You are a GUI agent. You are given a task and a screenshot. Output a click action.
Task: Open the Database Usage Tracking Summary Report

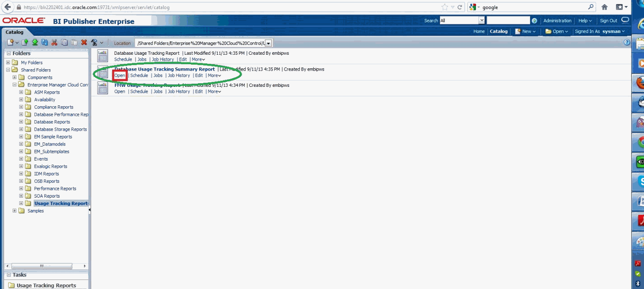(x=120, y=76)
